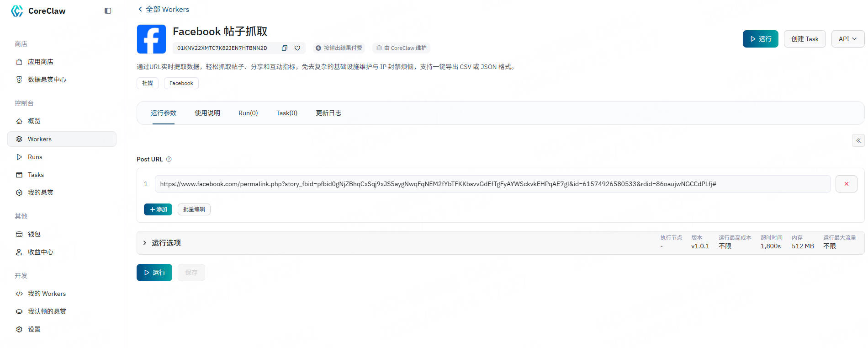
Task: Open 钱包 wallet in sidebar
Action: 34,234
